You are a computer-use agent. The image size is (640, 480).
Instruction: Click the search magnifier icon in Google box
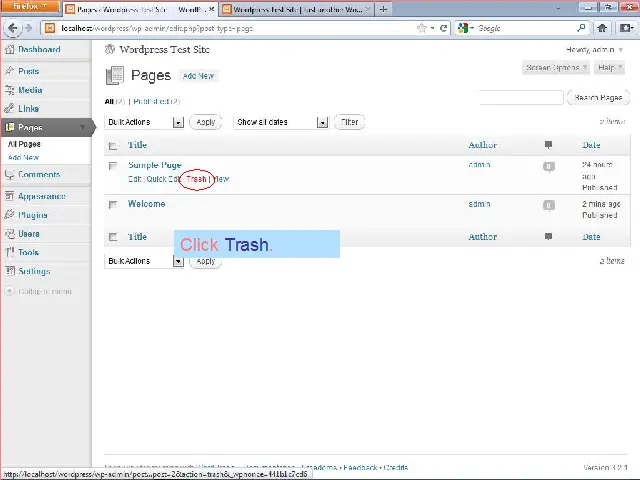(x=581, y=28)
